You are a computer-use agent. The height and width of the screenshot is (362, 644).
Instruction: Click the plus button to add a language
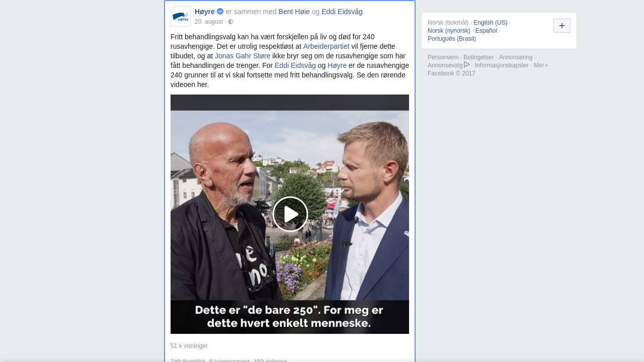(562, 26)
